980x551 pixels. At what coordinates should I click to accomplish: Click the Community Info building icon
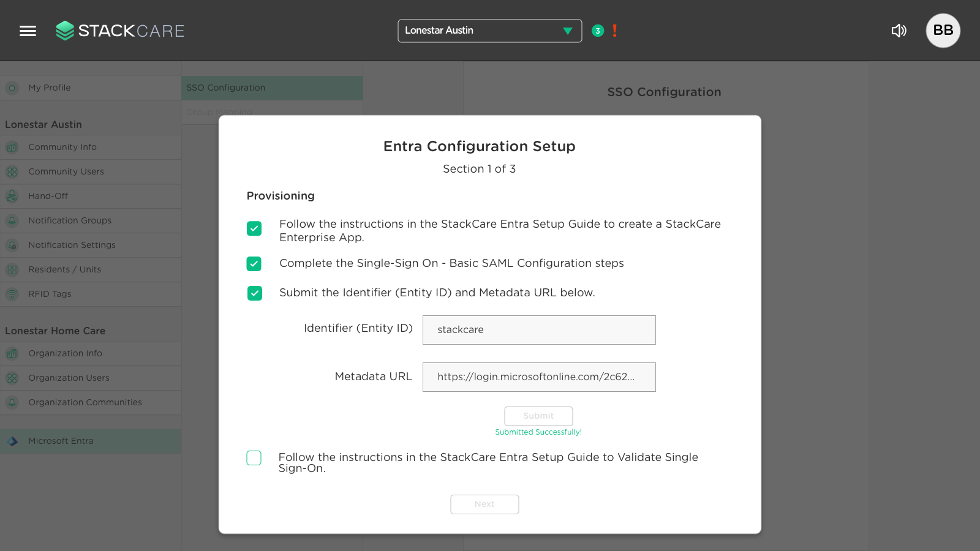12,148
